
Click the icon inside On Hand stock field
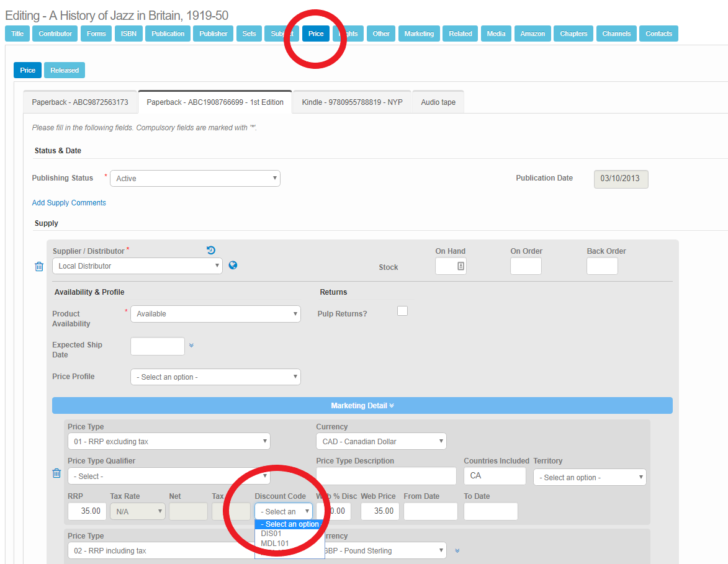click(x=461, y=266)
